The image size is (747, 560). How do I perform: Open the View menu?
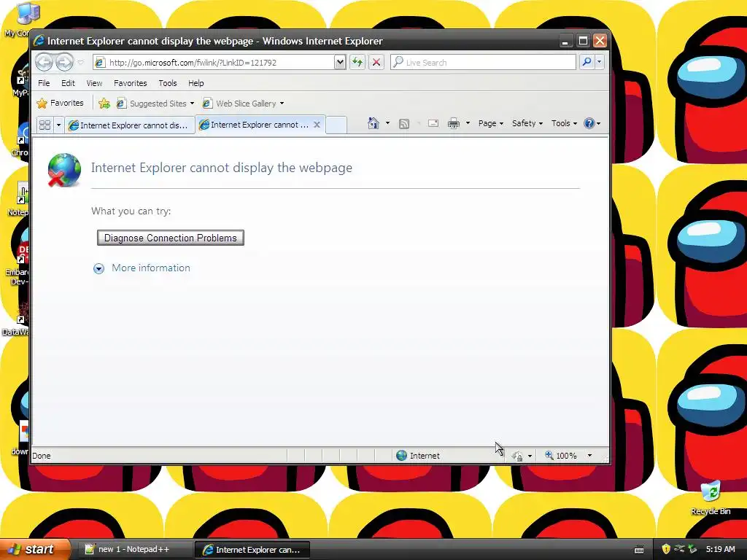click(x=94, y=83)
